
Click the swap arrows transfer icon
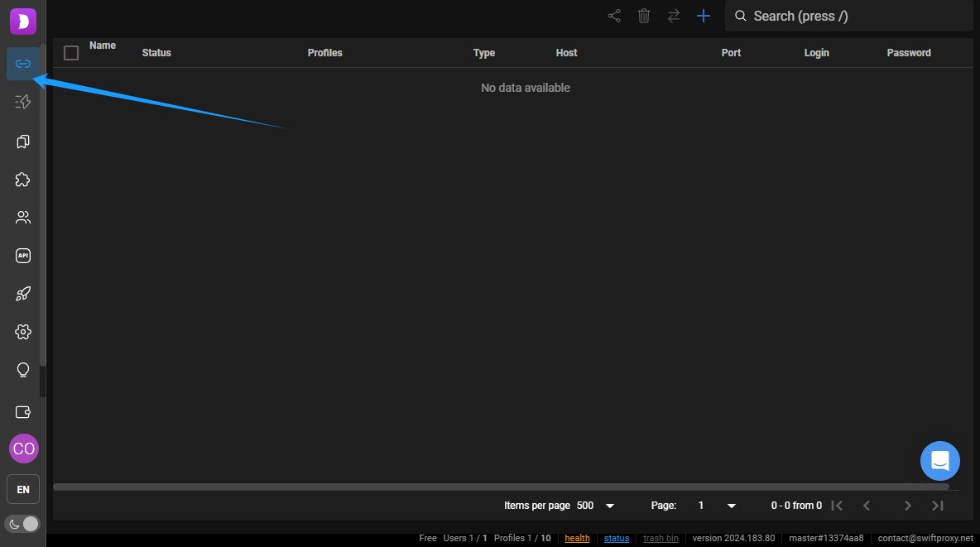pyautogui.click(x=674, y=17)
